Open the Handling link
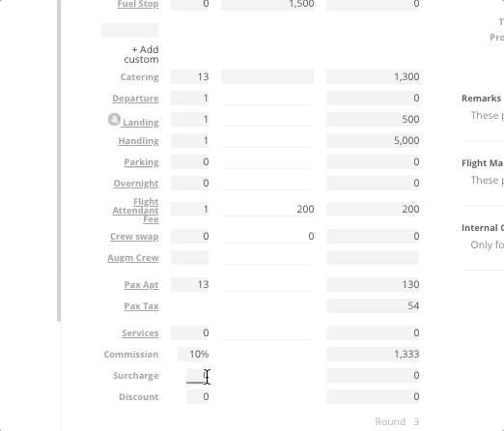The image size is (504, 431). click(x=138, y=141)
